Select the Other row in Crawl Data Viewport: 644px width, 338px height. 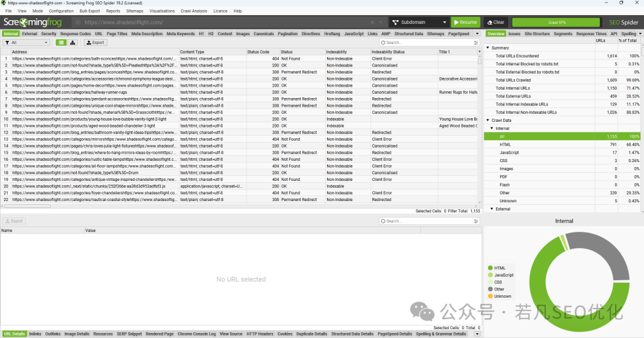[x=562, y=193]
